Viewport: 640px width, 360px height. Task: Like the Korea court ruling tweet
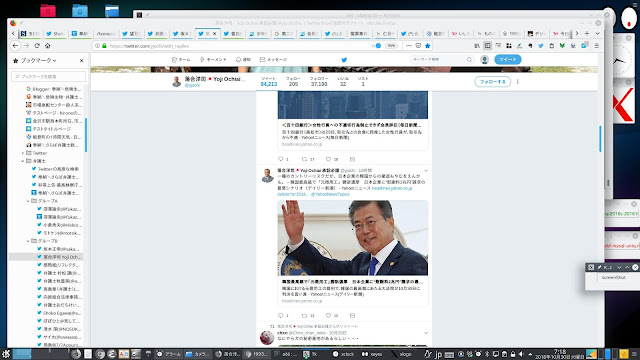coord(328,316)
